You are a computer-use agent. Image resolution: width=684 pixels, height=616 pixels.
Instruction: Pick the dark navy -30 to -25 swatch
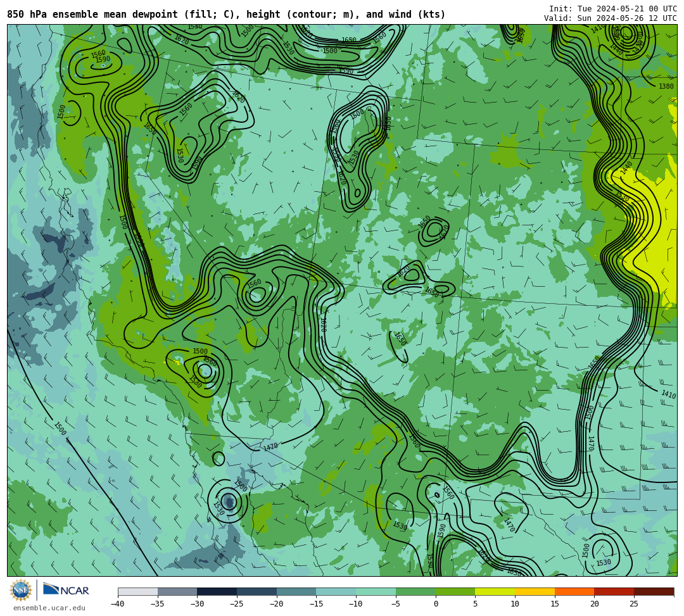point(217,591)
